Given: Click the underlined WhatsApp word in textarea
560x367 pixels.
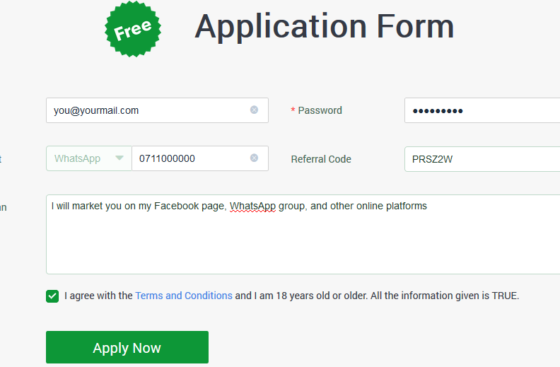Looking at the screenshot, I should pyautogui.click(x=252, y=206).
